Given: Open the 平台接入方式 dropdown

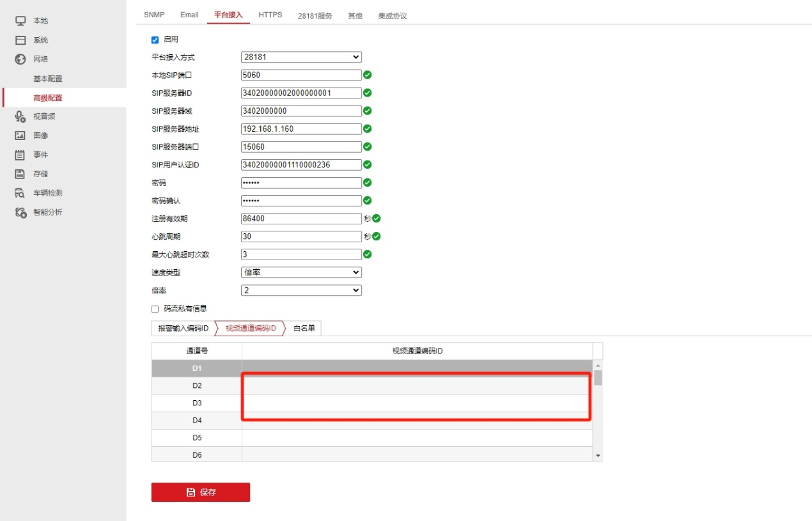Looking at the screenshot, I should [x=301, y=57].
